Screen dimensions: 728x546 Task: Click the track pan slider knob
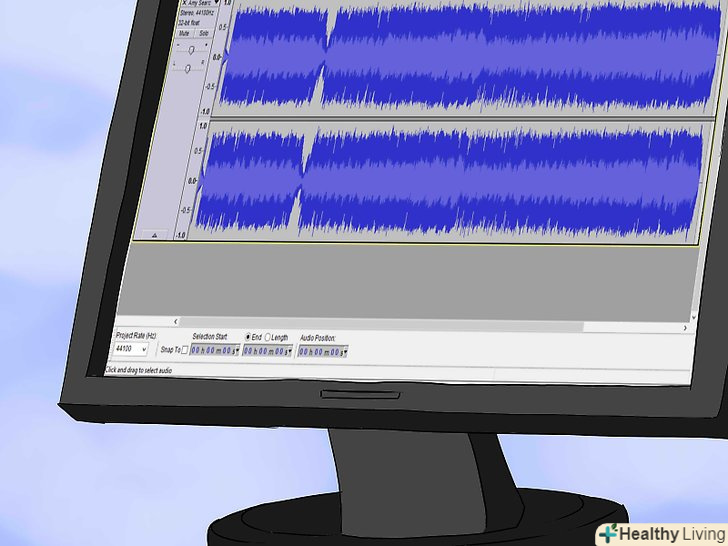point(187,69)
